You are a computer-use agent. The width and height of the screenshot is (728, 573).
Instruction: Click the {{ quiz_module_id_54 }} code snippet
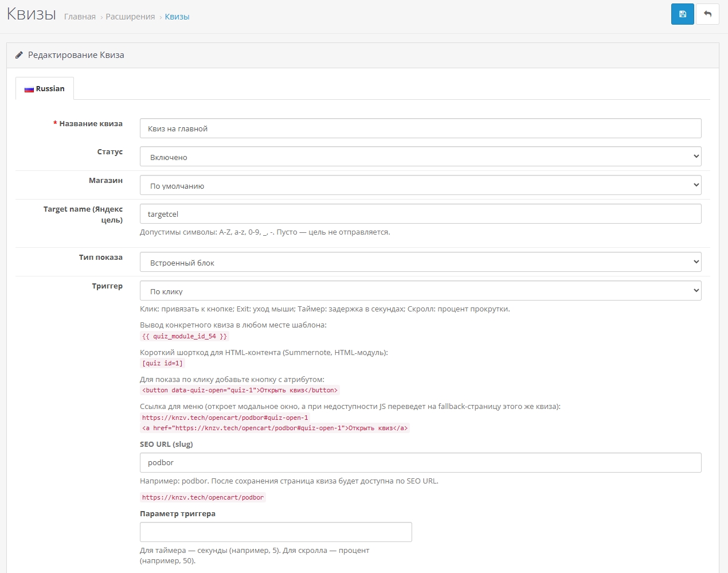184,337
